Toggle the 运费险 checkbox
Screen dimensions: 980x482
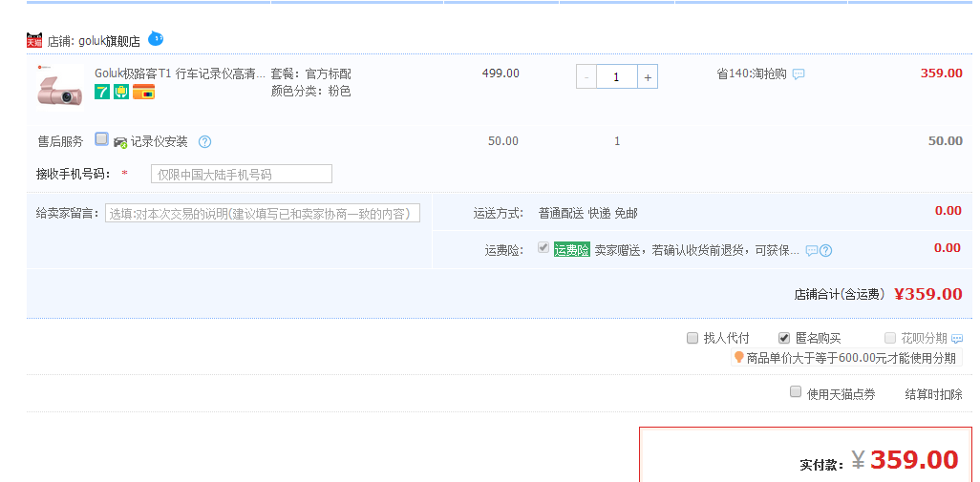click(543, 248)
